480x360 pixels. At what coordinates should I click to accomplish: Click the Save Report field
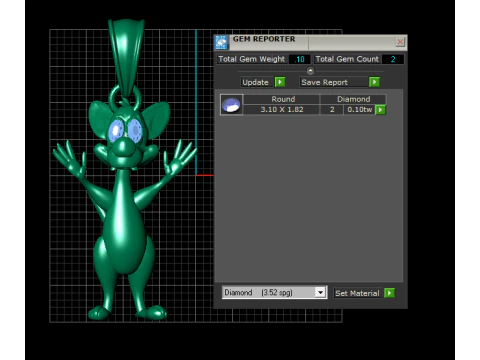[334, 82]
